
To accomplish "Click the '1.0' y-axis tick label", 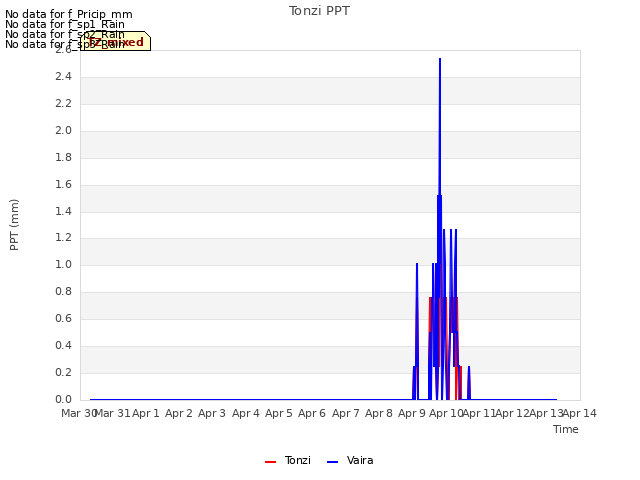I will 63,264.
